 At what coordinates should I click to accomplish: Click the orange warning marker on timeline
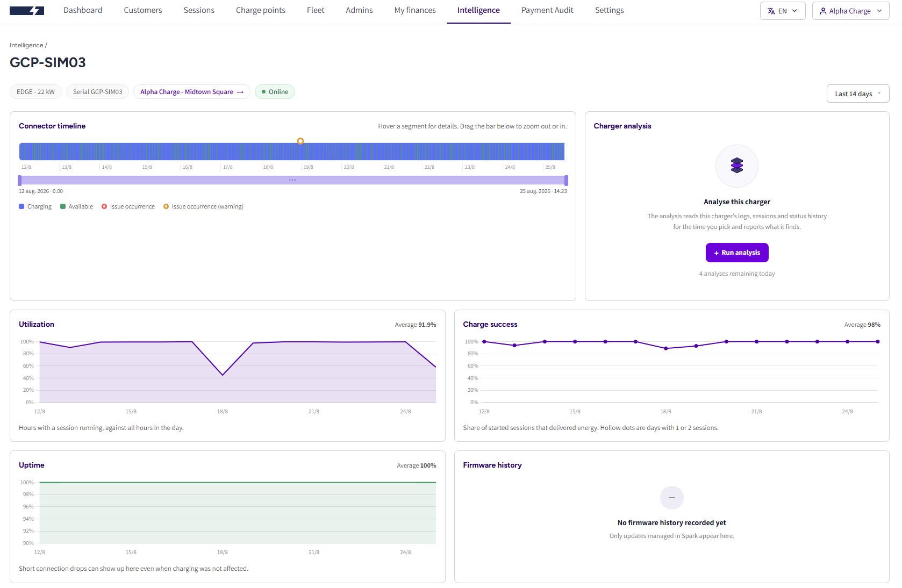pyautogui.click(x=300, y=141)
